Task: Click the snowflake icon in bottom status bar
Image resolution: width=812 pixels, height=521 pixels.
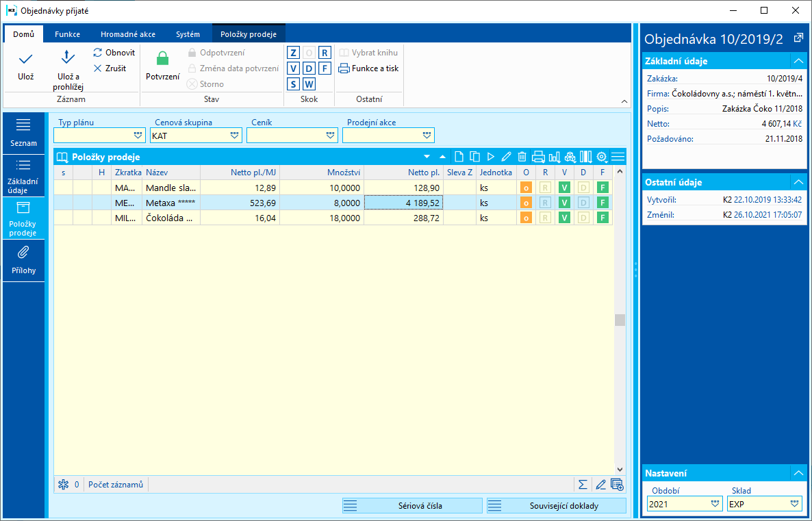Action: [x=63, y=485]
